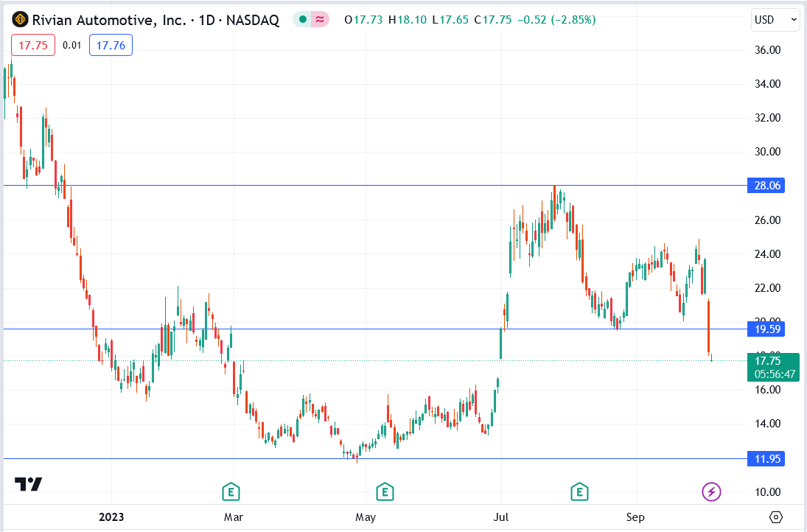Click the Jul label on the time axis

pyautogui.click(x=500, y=517)
